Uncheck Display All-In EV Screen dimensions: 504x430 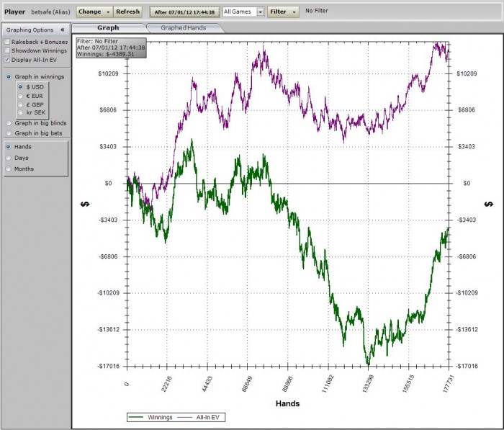(x=6, y=59)
